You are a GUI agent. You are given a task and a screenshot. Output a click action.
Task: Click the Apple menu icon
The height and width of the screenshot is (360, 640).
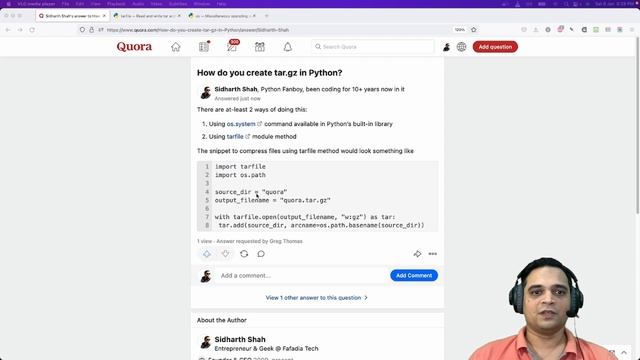(8, 4)
